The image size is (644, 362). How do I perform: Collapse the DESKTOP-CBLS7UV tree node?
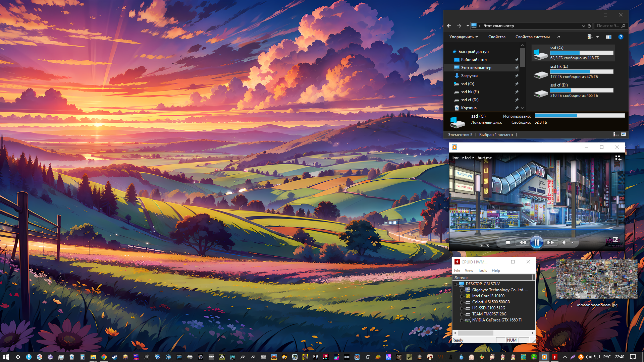pos(455,284)
